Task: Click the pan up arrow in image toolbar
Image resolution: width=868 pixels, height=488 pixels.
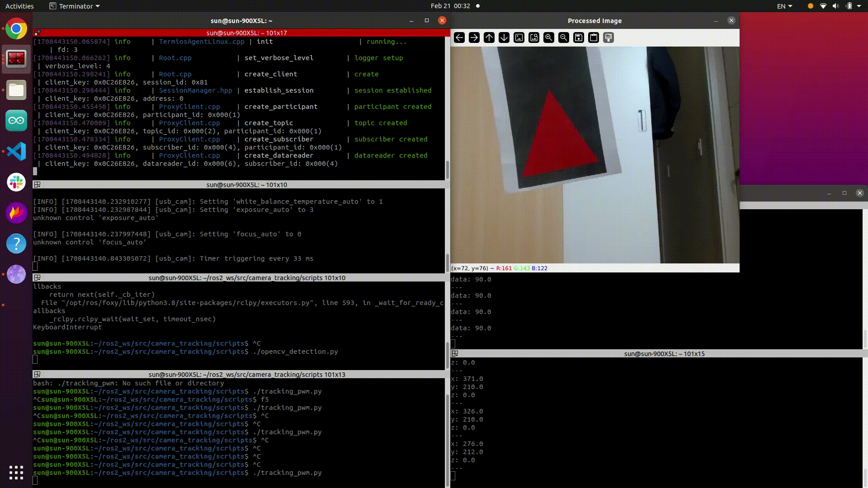Action: point(489,38)
